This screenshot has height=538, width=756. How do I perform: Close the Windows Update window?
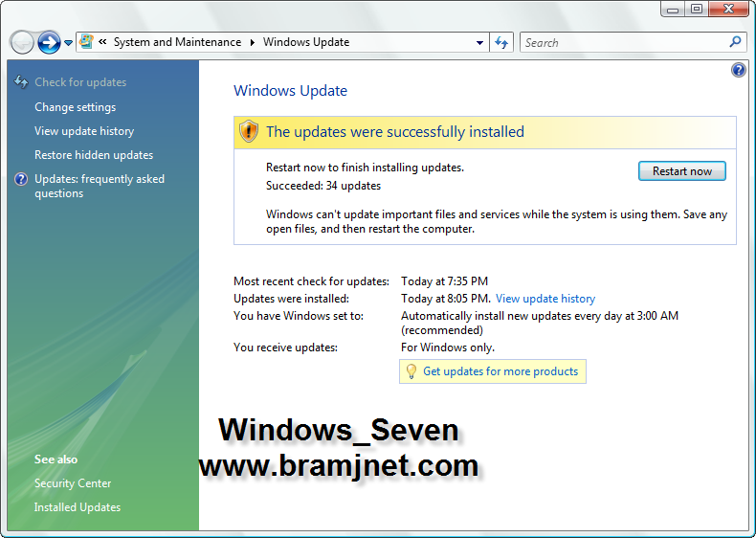[x=729, y=10]
